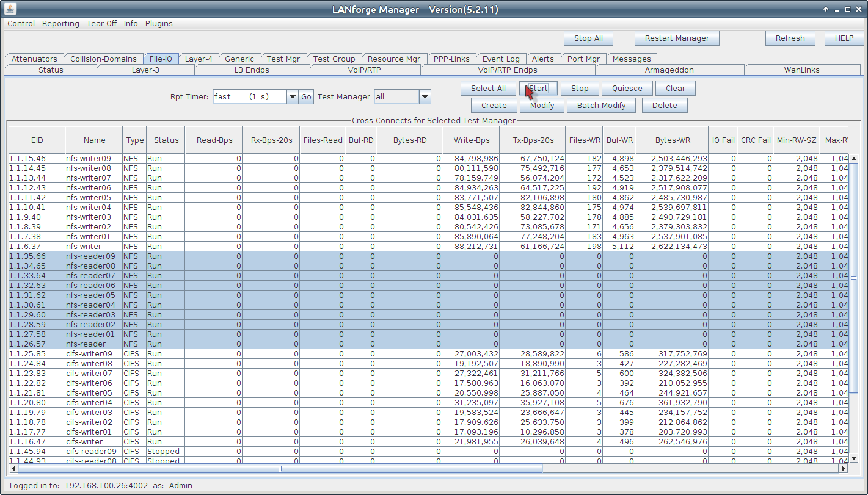868x495 pixels.
Task: Sort by the Tx-Bps-20s column header
Action: tap(533, 140)
